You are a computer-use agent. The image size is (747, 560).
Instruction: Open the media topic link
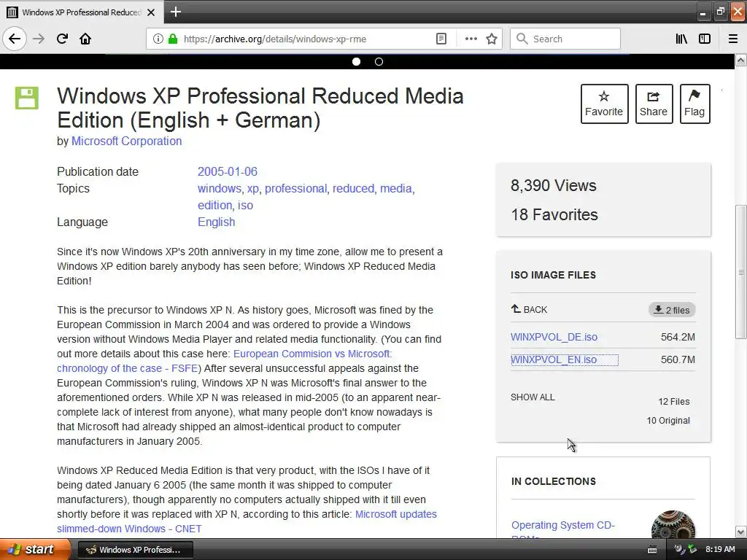coord(396,189)
